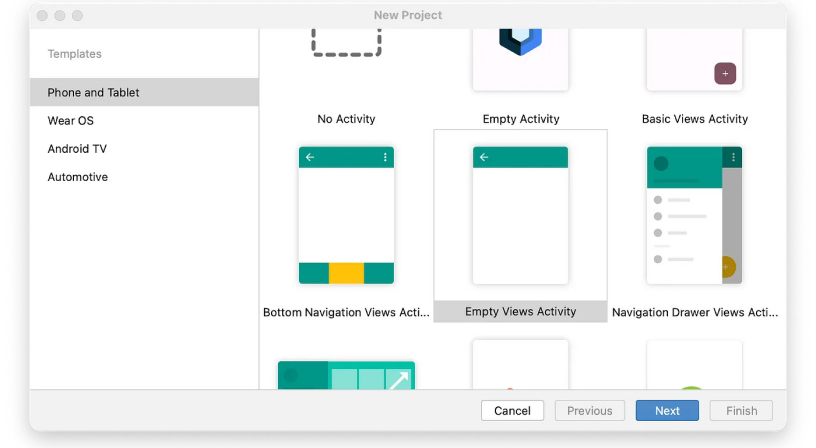Click the Previous button
Image resolution: width=816 pixels, height=448 pixels.
(x=590, y=411)
